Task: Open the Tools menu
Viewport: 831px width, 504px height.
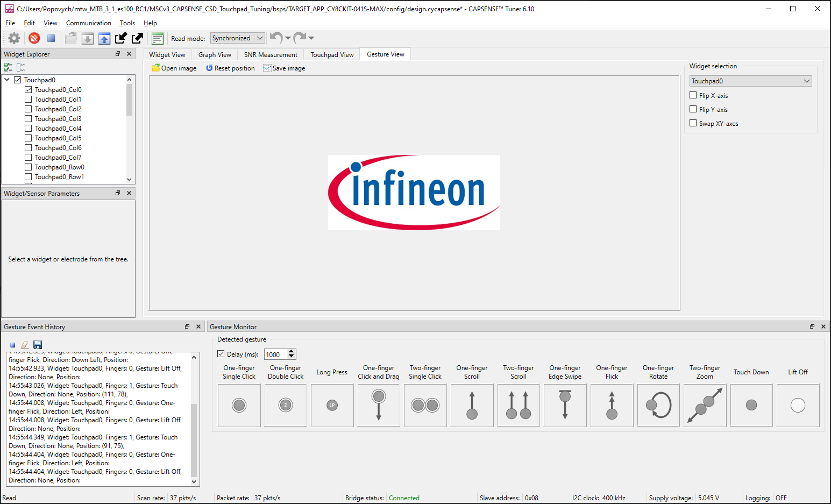Action: point(127,23)
